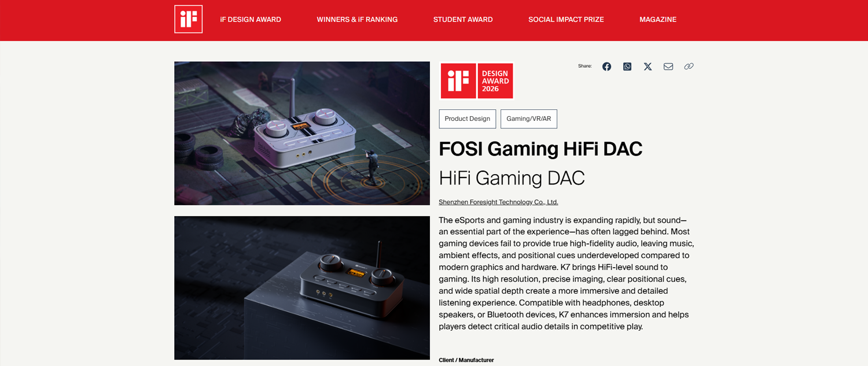Click the eSports description paragraph
The image size is (868, 366).
(567, 273)
